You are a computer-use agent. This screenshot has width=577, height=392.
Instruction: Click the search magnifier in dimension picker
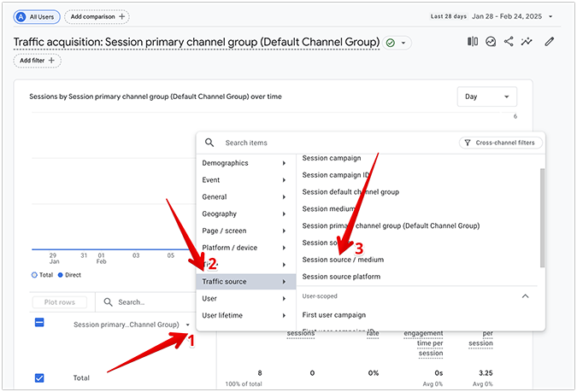[209, 143]
